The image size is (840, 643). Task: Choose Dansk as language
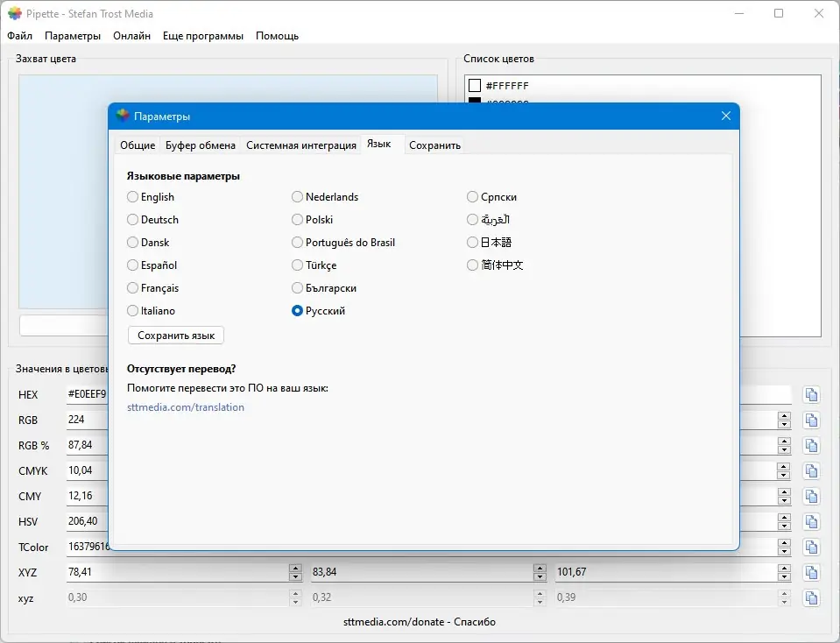[132, 242]
